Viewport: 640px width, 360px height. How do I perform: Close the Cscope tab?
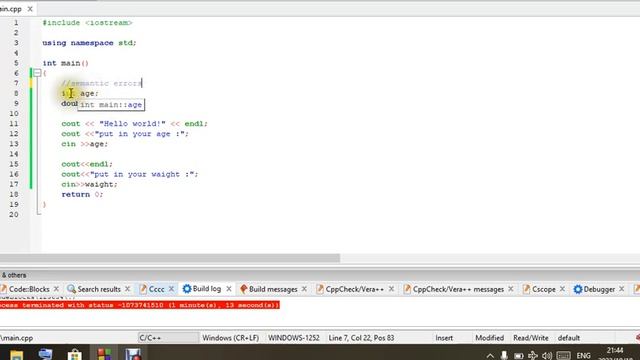click(x=562, y=289)
